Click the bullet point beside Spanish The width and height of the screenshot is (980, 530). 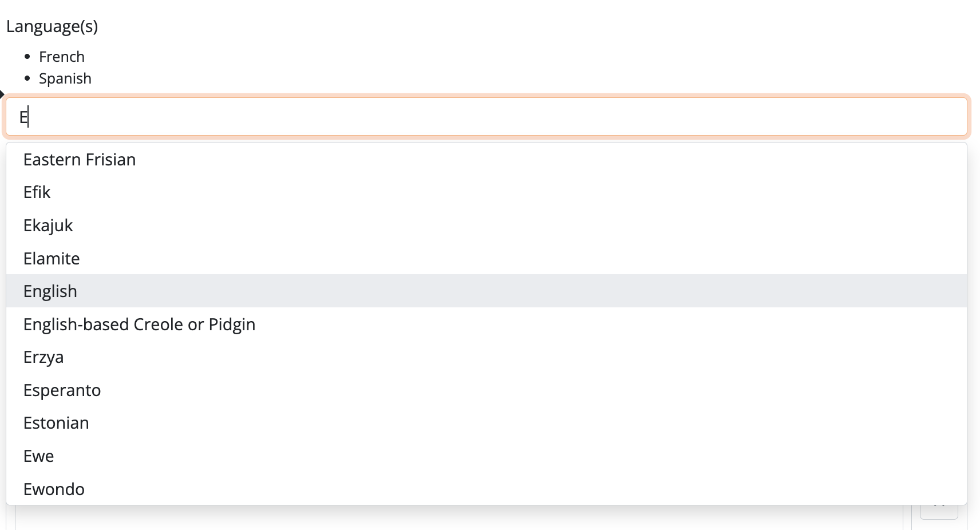(27, 78)
